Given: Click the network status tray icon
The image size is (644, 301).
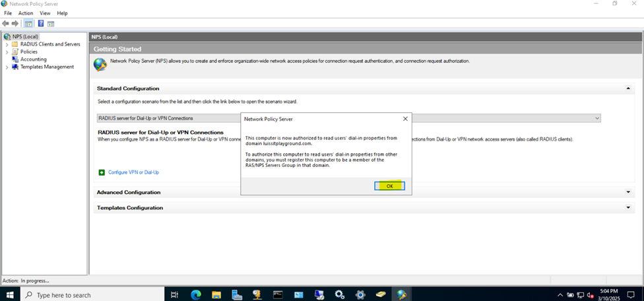Looking at the screenshot, I should click(581, 295).
